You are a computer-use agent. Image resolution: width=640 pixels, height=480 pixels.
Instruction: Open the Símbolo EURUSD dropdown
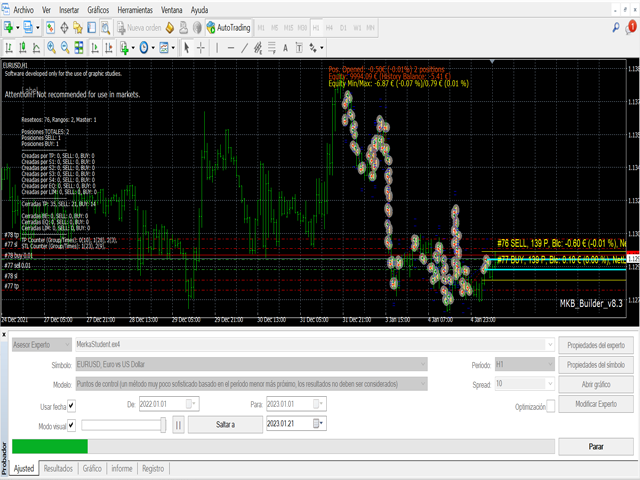coord(251,364)
